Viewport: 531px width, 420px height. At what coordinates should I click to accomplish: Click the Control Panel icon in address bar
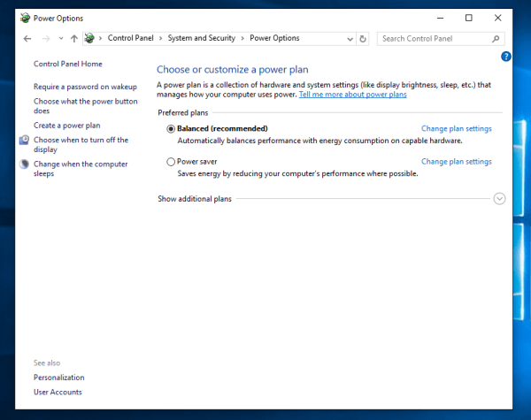(x=89, y=39)
